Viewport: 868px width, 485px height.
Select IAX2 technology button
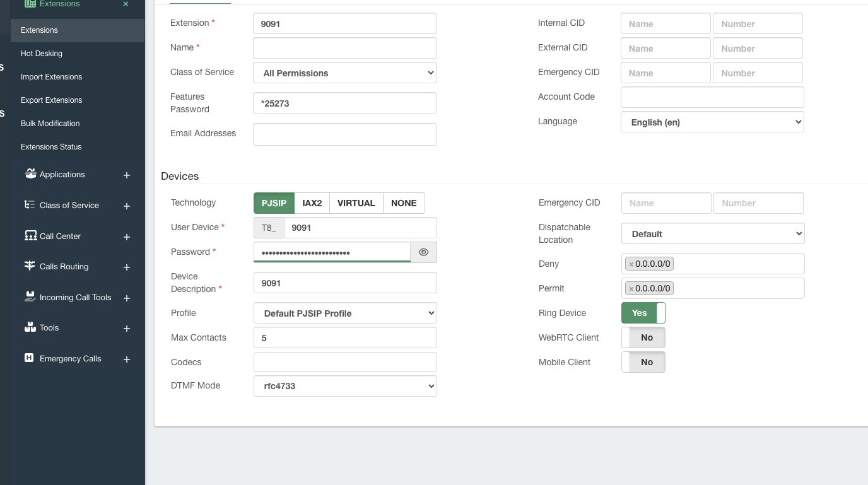click(x=312, y=203)
